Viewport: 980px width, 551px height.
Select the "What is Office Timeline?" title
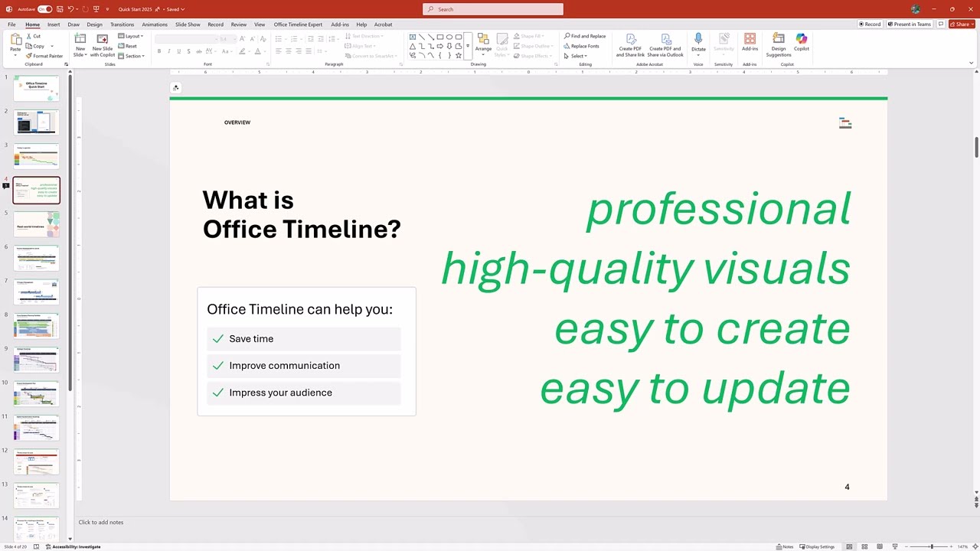302,214
